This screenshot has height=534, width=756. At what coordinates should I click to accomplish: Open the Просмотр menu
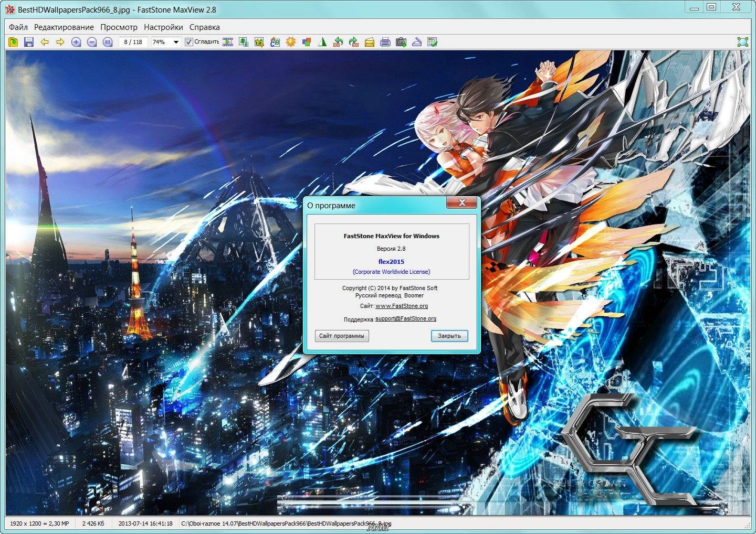click(119, 27)
